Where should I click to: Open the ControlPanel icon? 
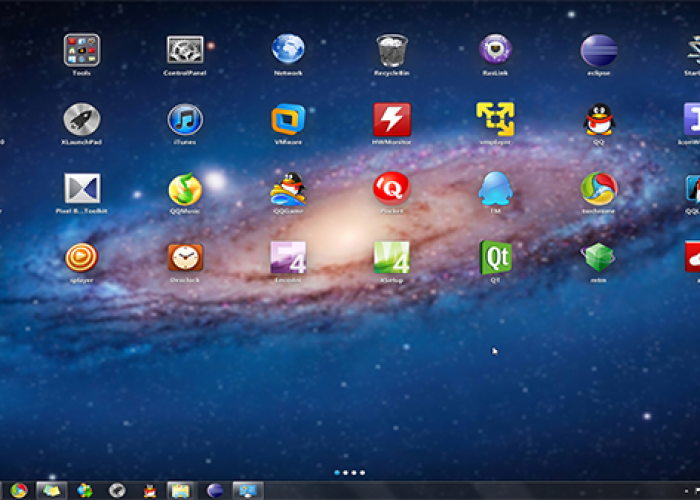(185, 50)
